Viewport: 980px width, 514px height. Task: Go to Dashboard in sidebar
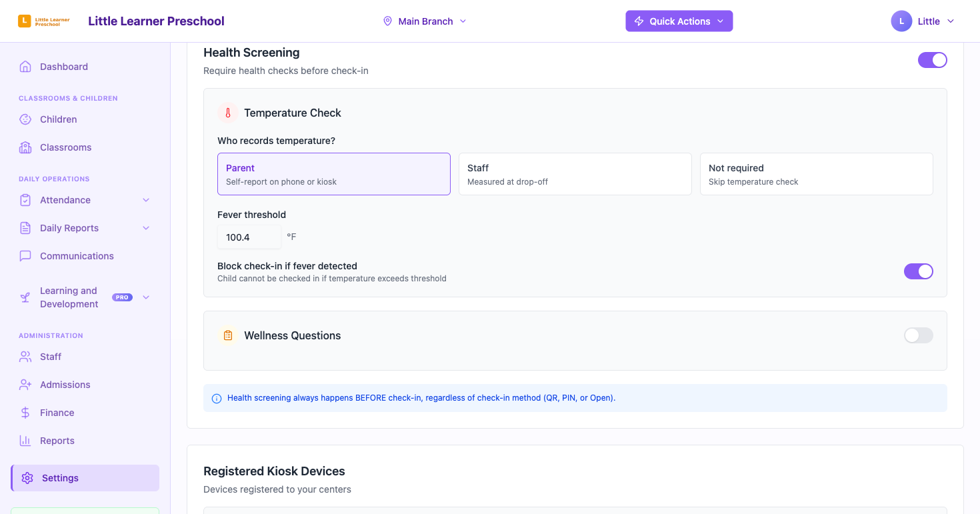point(85,67)
